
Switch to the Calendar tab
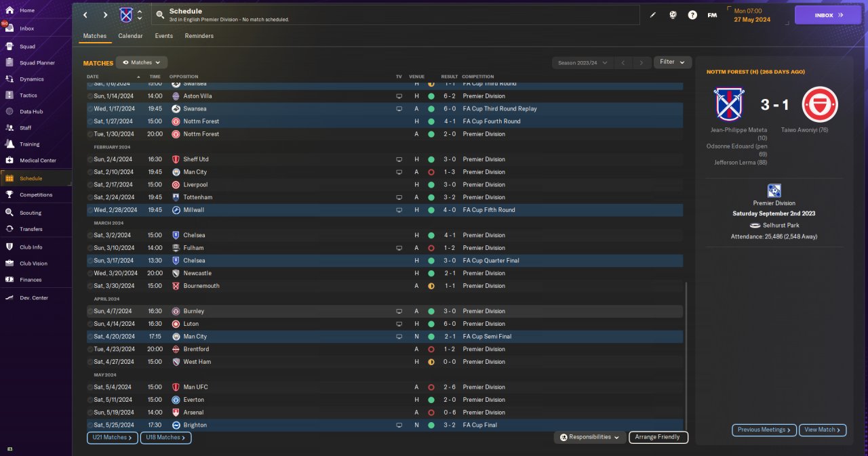(130, 36)
